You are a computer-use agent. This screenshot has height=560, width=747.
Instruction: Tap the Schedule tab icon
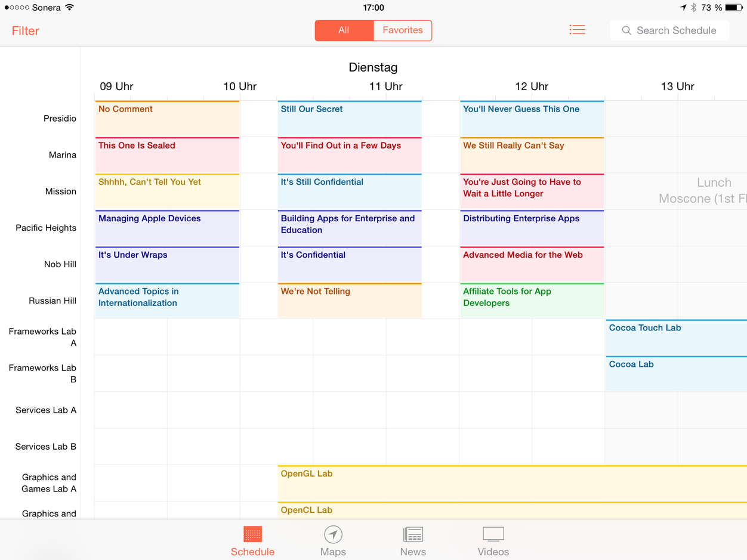click(252, 534)
